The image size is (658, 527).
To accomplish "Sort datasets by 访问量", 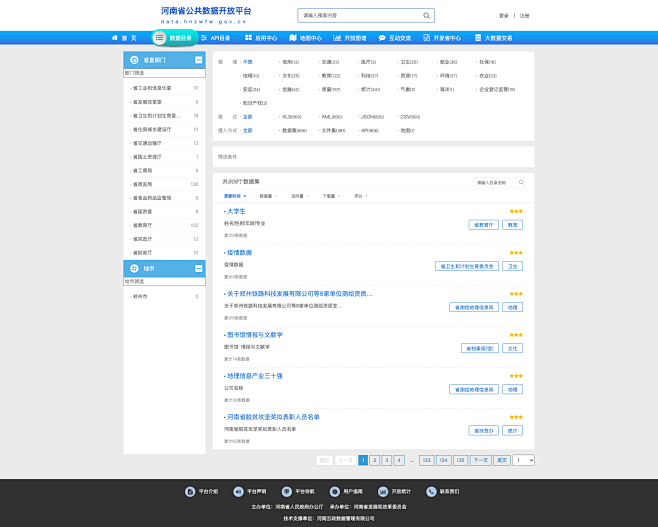I will (300, 196).
